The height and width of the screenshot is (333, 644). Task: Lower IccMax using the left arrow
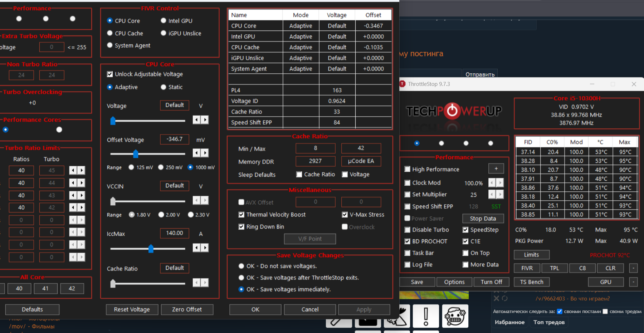point(196,248)
